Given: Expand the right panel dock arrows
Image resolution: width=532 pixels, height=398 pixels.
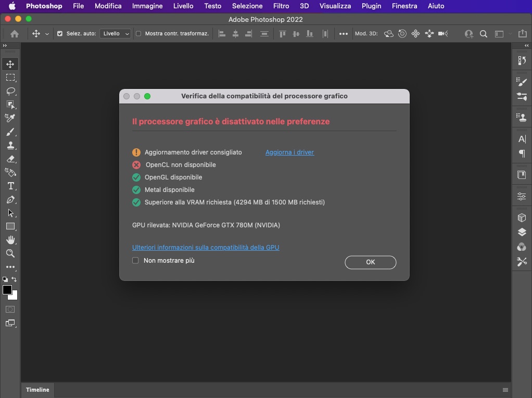Looking at the screenshot, I should pyautogui.click(x=527, y=45).
